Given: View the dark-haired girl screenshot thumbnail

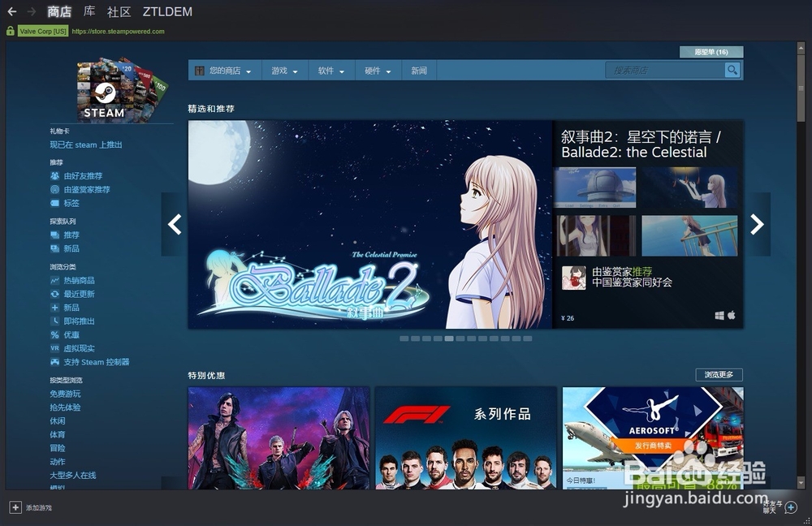Looking at the screenshot, I should pos(596,235).
